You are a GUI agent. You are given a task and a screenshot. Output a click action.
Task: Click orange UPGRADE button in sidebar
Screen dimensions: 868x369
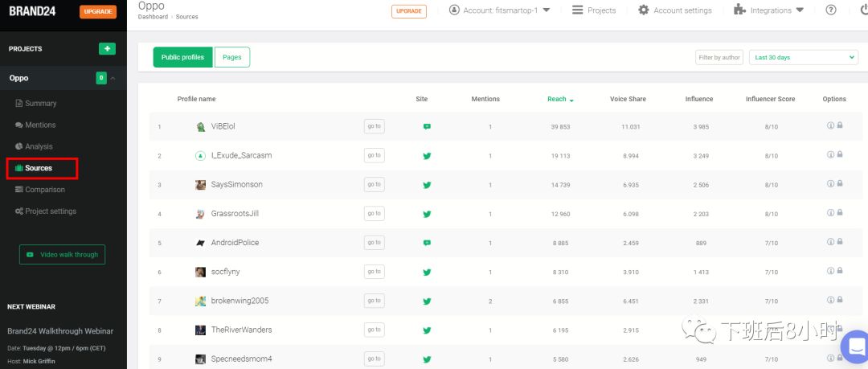(x=98, y=11)
